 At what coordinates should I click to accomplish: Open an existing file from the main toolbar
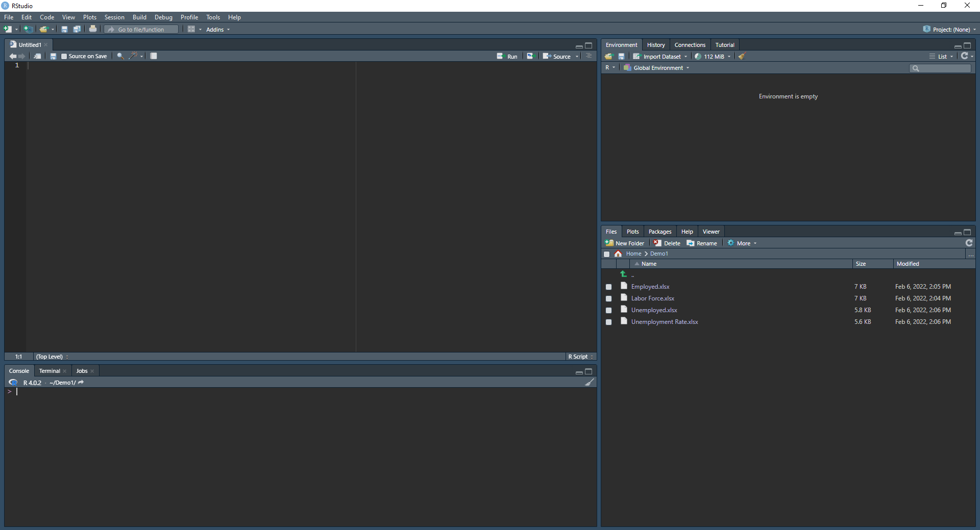click(x=44, y=29)
